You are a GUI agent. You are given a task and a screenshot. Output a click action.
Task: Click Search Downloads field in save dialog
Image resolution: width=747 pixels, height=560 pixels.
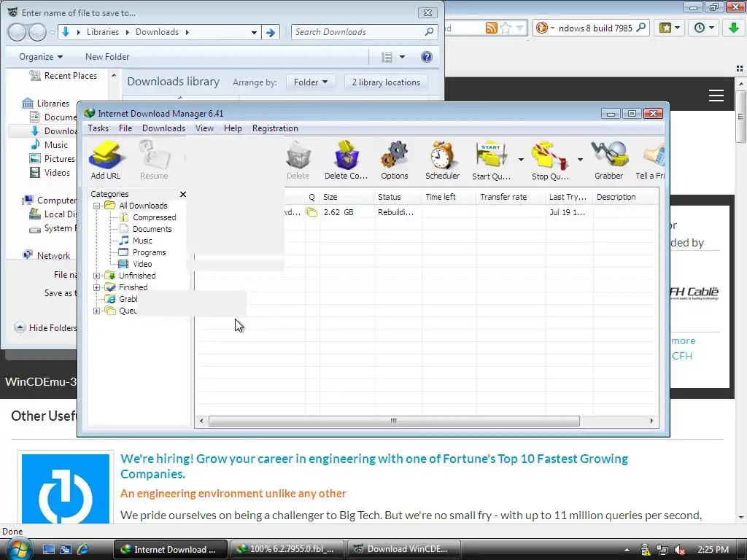coord(364,32)
